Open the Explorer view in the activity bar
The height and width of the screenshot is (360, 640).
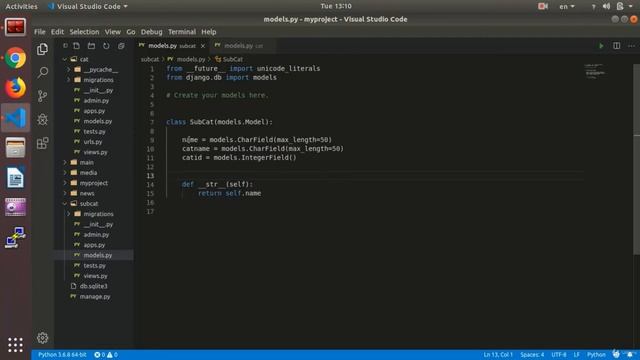pos(42,49)
